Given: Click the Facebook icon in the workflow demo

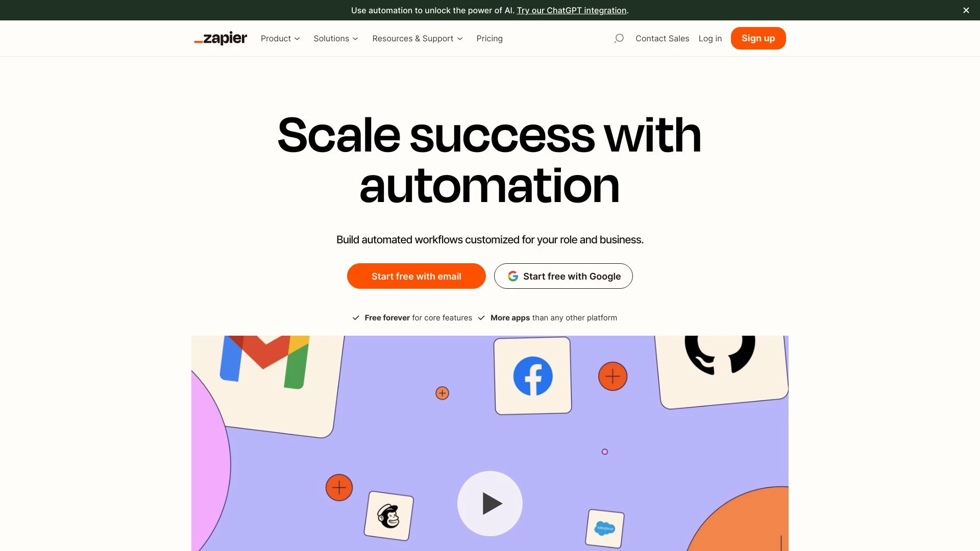Looking at the screenshot, I should pyautogui.click(x=532, y=376).
